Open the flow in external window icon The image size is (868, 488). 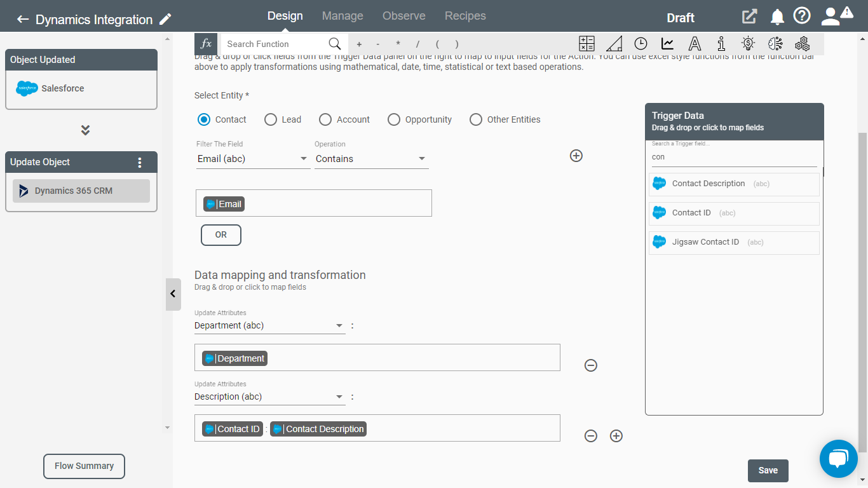(x=750, y=17)
